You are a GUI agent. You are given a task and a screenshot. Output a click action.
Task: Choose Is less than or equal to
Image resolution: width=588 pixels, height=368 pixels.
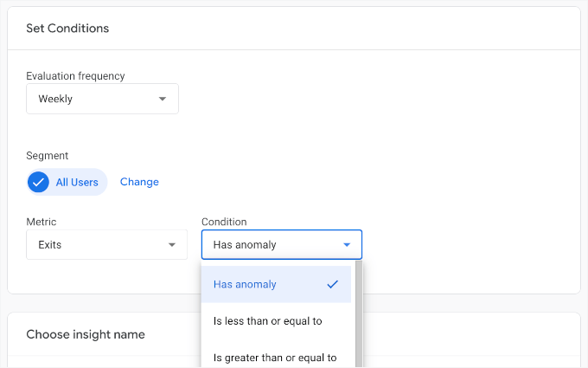[x=268, y=321]
